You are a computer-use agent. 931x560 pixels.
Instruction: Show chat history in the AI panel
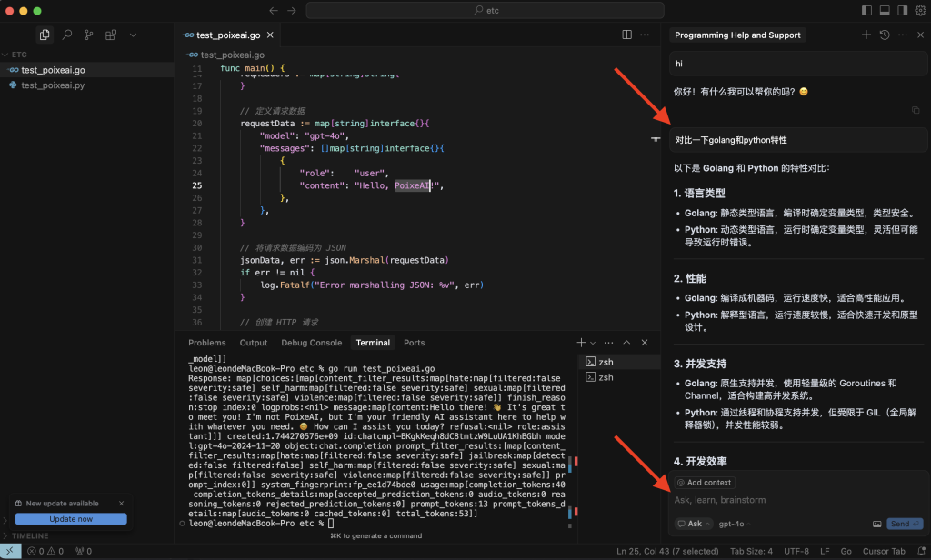[885, 35]
